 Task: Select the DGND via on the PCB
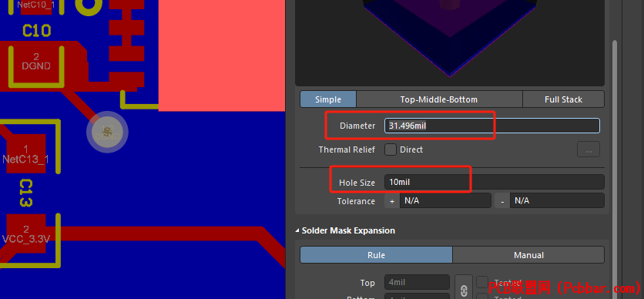[107, 133]
